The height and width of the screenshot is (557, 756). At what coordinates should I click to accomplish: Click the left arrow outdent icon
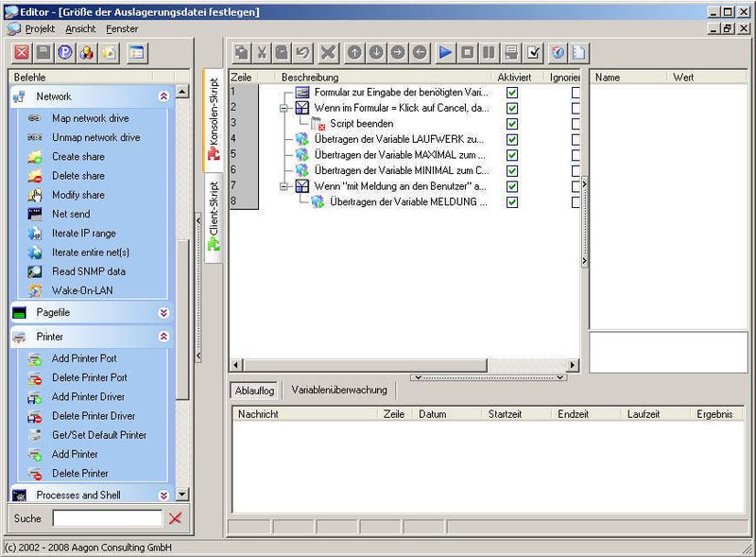click(x=420, y=52)
